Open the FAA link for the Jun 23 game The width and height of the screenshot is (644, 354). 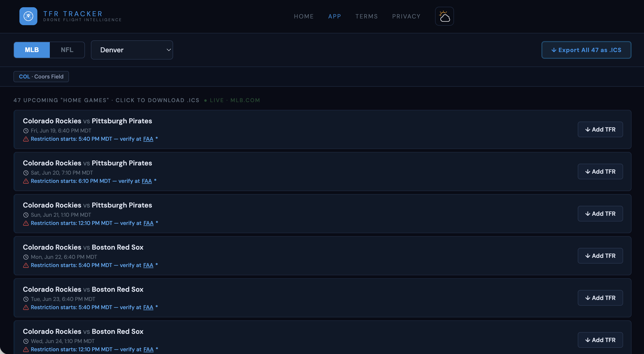pyautogui.click(x=148, y=307)
